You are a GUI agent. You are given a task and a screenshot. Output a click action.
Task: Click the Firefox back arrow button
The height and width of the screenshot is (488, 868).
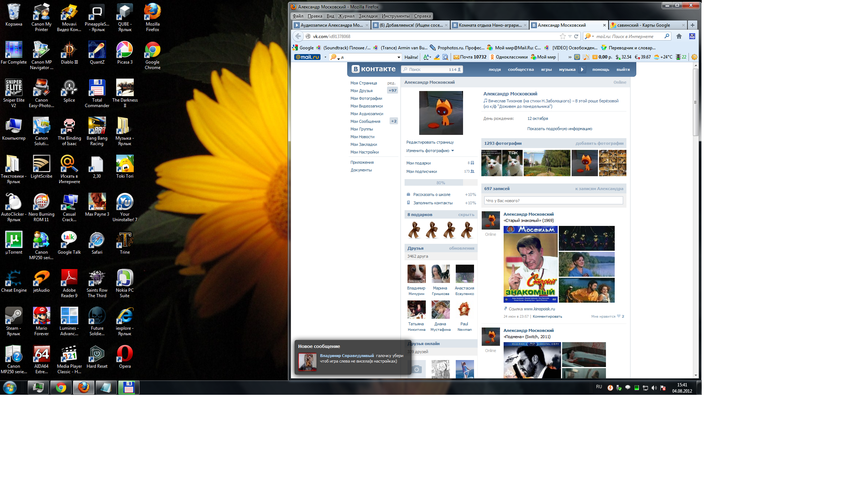[298, 36]
